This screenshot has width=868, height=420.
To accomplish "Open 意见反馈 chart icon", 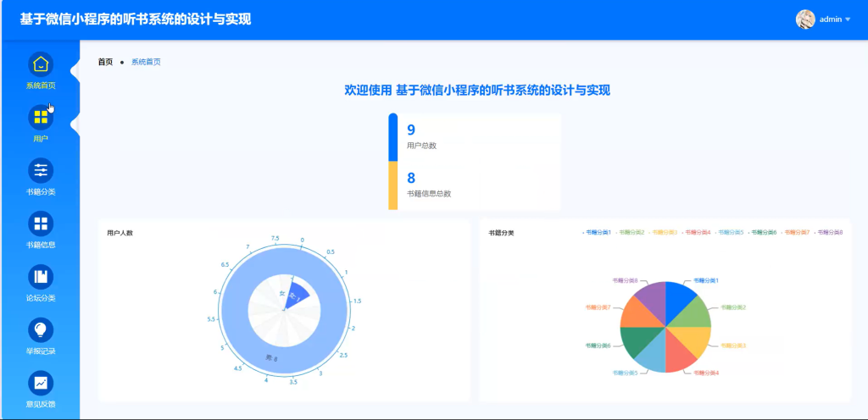I will click(x=41, y=383).
